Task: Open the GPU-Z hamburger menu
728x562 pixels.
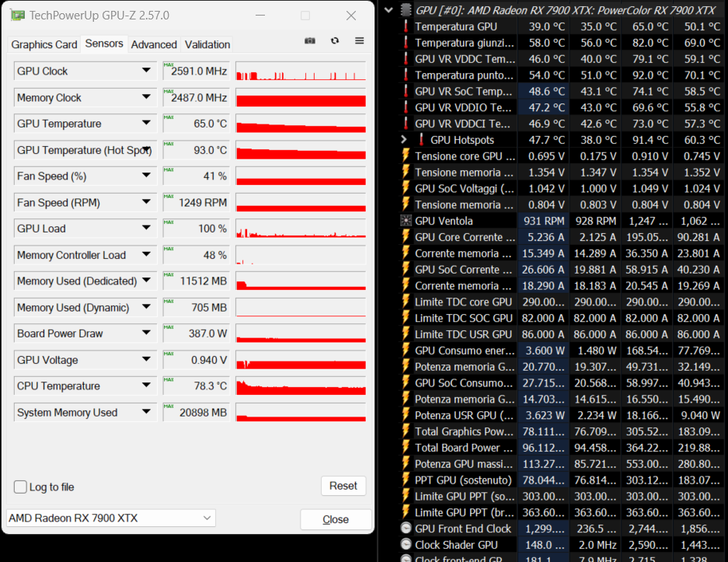Action: pos(360,41)
